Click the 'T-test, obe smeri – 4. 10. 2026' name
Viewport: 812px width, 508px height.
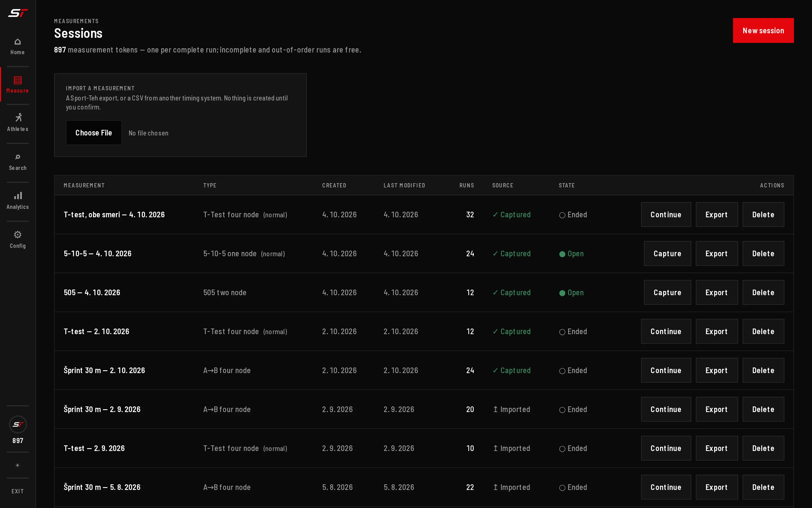coord(114,215)
